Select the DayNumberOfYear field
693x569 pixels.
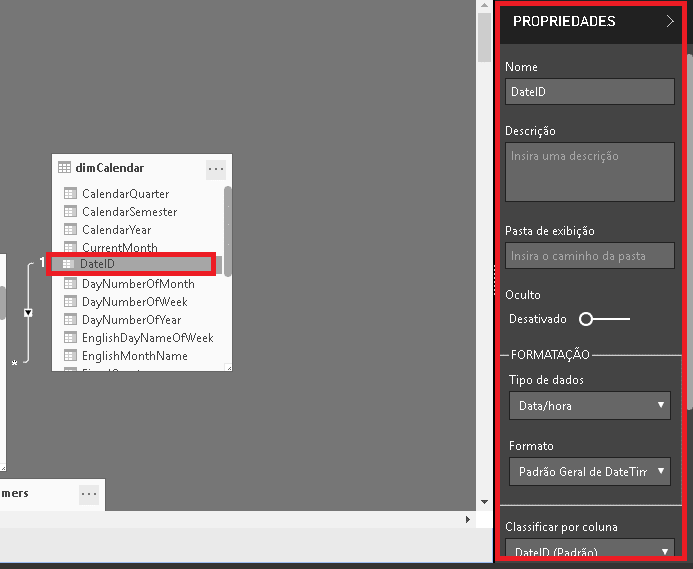(x=132, y=320)
